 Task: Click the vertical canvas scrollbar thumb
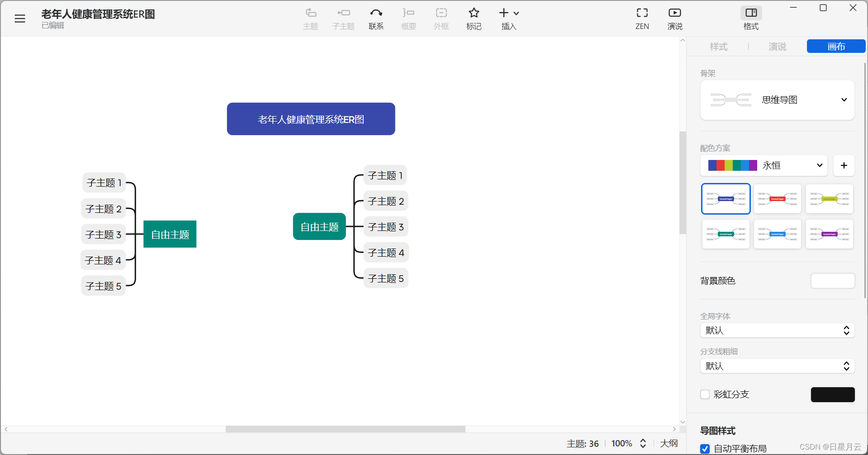[x=683, y=183]
